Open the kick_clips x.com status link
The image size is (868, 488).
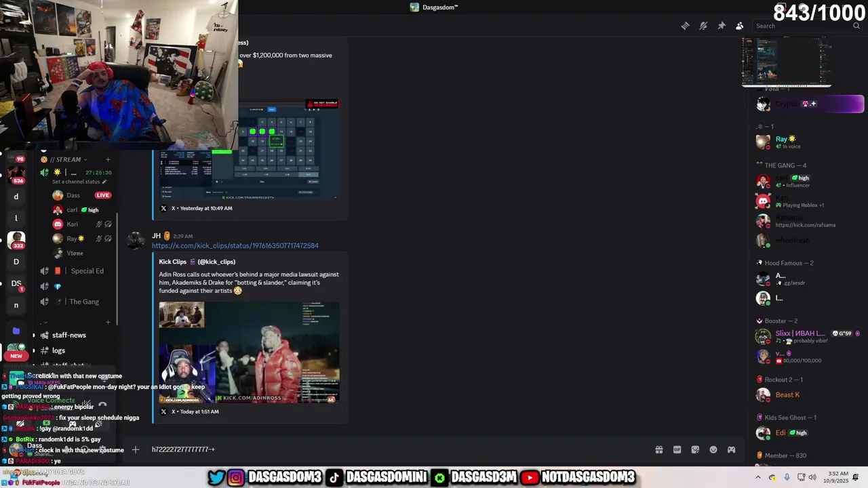click(x=235, y=245)
